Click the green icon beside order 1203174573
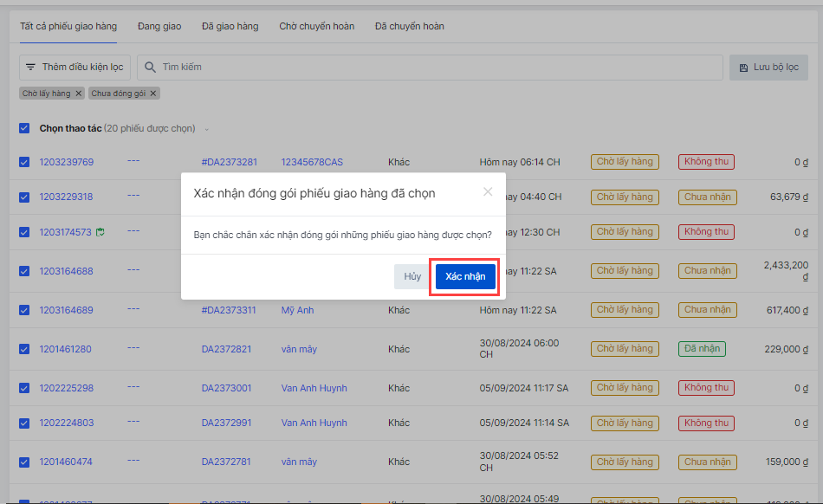 100,232
